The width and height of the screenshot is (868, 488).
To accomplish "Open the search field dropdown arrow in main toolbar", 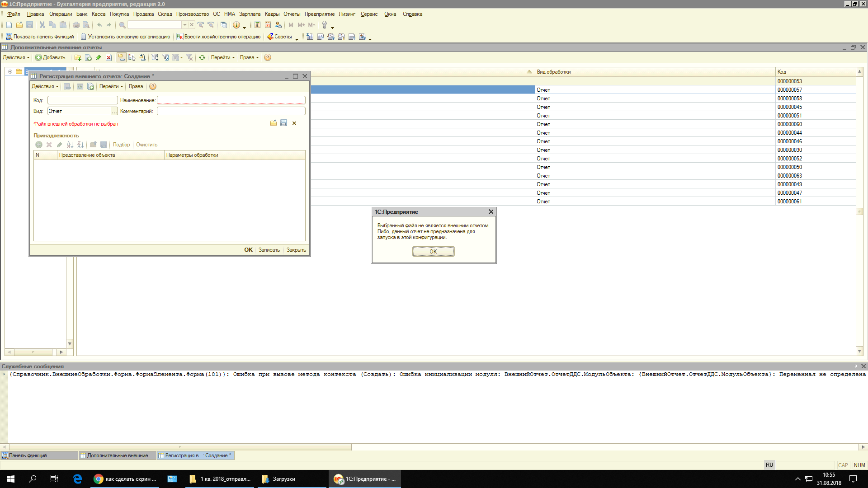I will [x=185, y=25].
